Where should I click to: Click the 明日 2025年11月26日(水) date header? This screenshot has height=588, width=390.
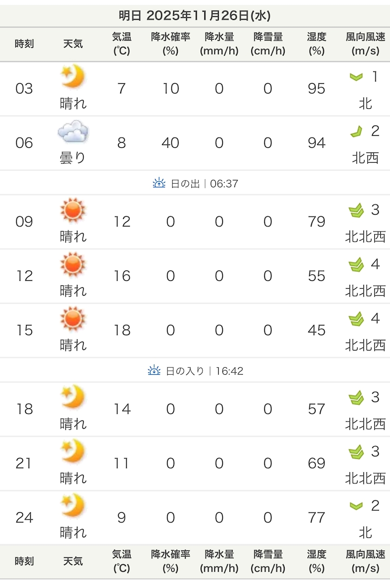pos(195,16)
